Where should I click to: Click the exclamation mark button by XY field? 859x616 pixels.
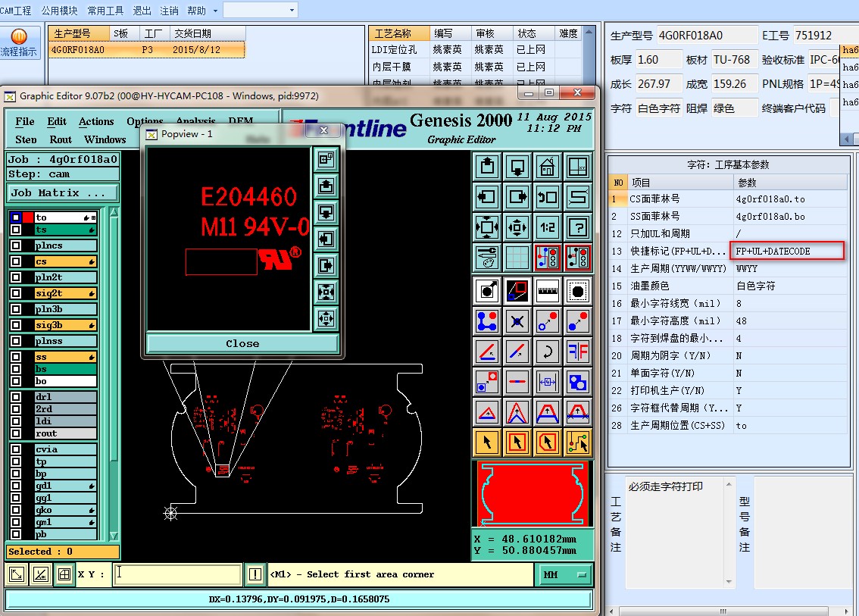coord(255,574)
